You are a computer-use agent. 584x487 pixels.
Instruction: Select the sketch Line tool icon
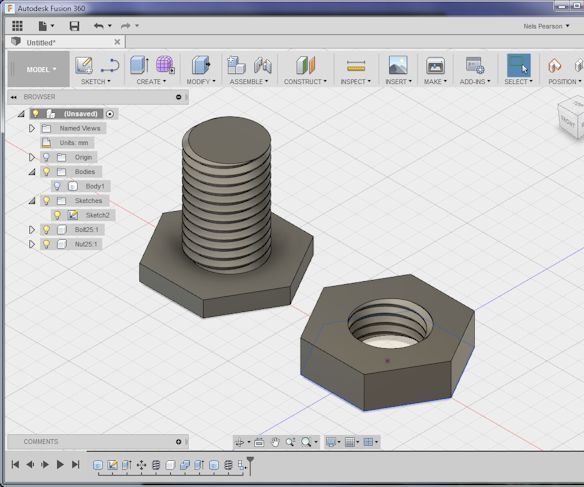tap(110, 66)
